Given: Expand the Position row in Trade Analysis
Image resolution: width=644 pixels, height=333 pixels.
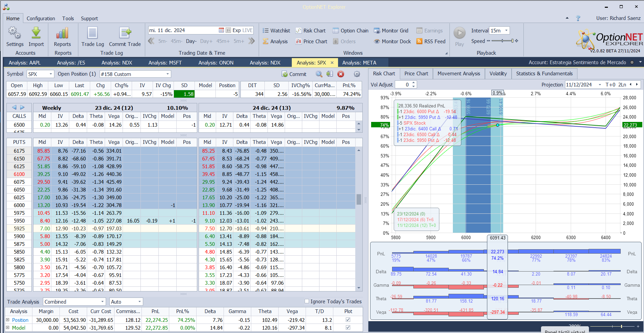Looking at the screenshot, I should coord(8,320).
